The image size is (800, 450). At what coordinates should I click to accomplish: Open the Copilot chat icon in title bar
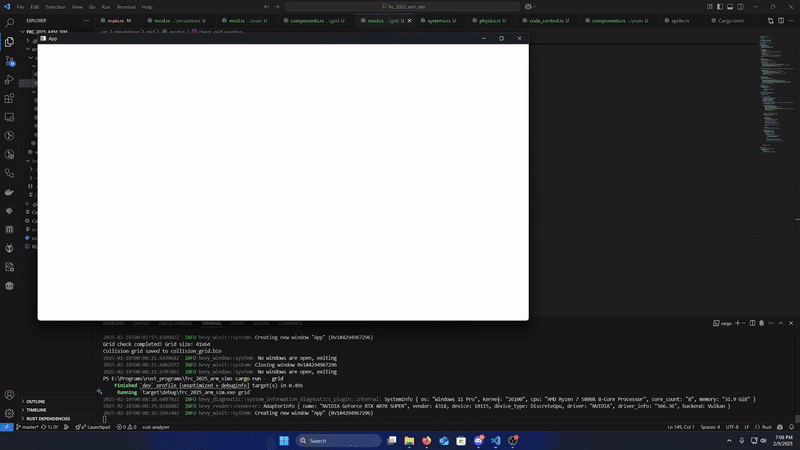coord(529,7)
